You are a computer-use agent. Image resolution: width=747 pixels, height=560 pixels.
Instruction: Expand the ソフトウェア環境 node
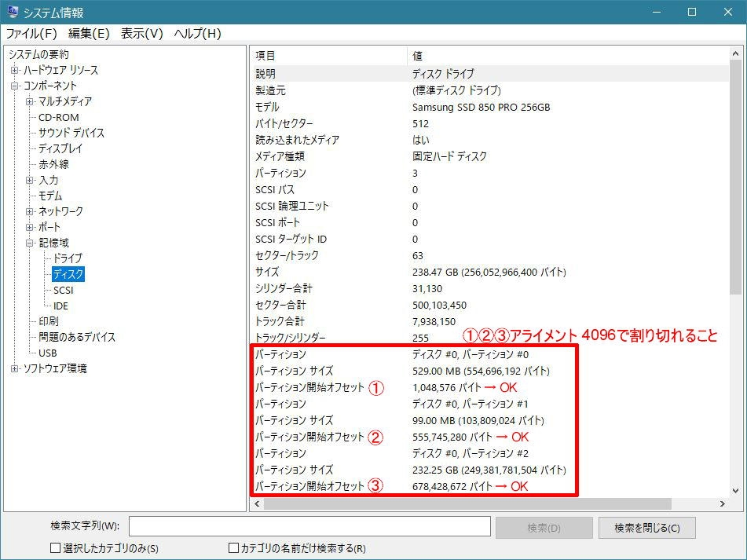tap(15, 368)
